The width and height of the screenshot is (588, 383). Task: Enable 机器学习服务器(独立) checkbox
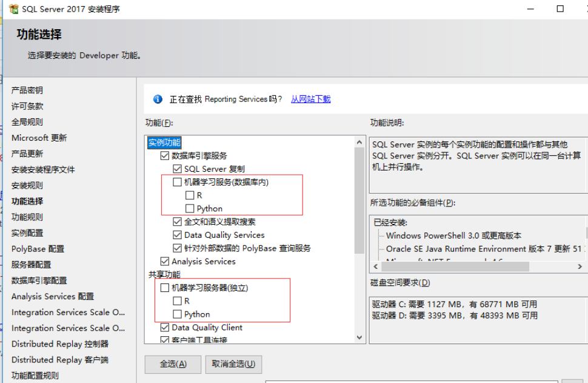click(x=165, y=288)
